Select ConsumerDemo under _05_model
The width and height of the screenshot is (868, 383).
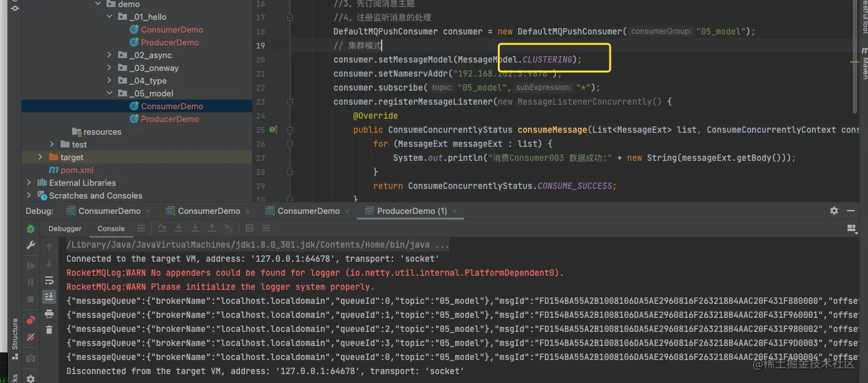(x=172, y=107)
